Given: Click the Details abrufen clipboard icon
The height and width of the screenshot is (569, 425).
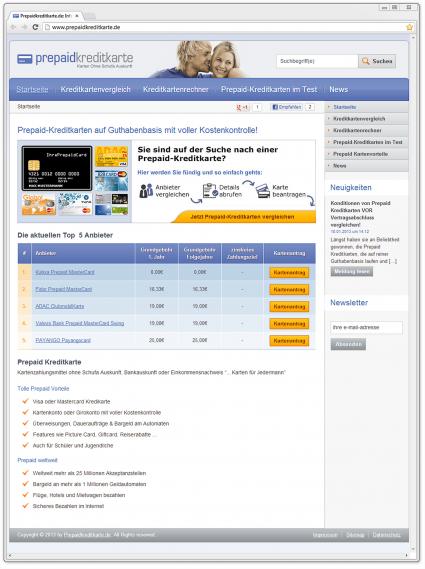Looking at the screenshot, I should [x=210, y=191].
